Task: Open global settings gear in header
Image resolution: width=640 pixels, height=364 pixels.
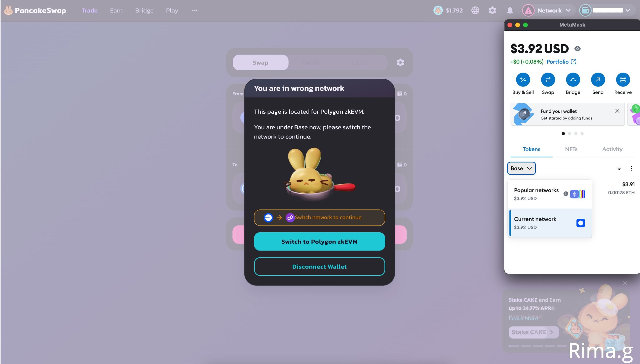Action: (x=492, y=10)
